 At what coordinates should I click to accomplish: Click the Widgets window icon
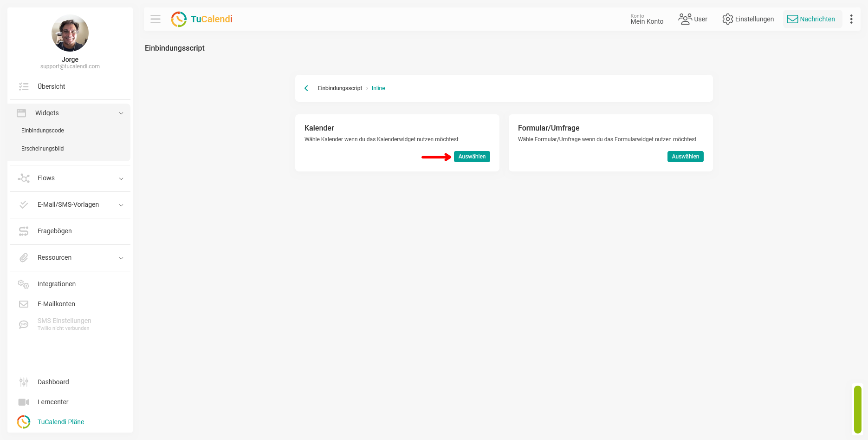pyautogui.click(x=21, y=113)
